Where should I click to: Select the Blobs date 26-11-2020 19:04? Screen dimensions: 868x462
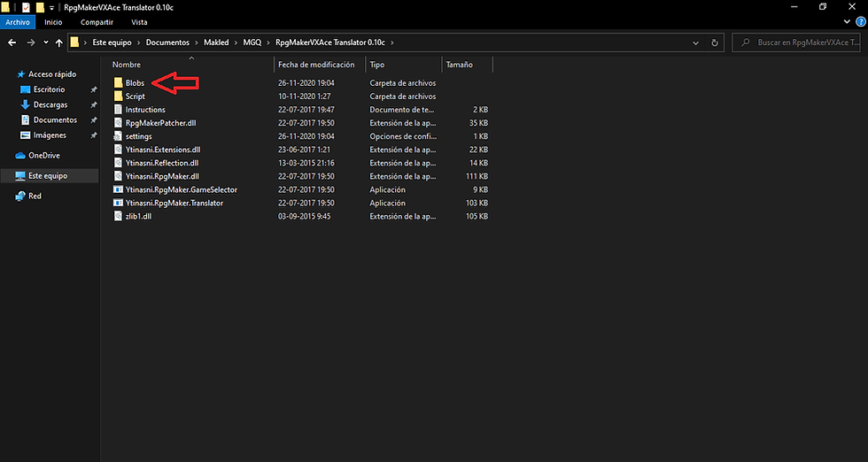306,83
